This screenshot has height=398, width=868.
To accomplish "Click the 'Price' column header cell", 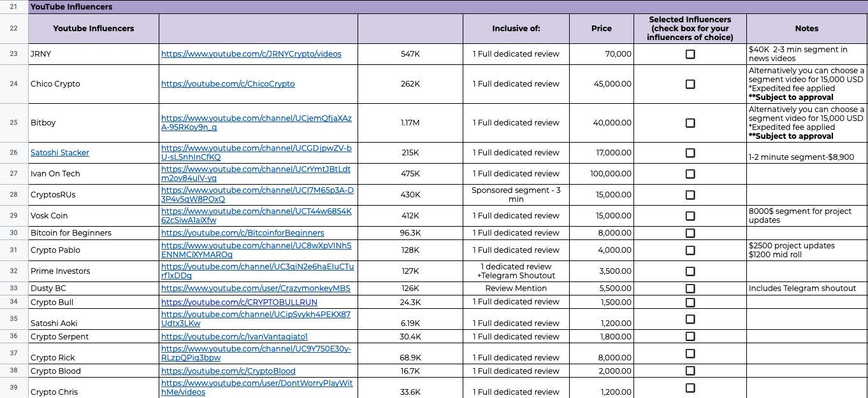I will click(601, 29).
